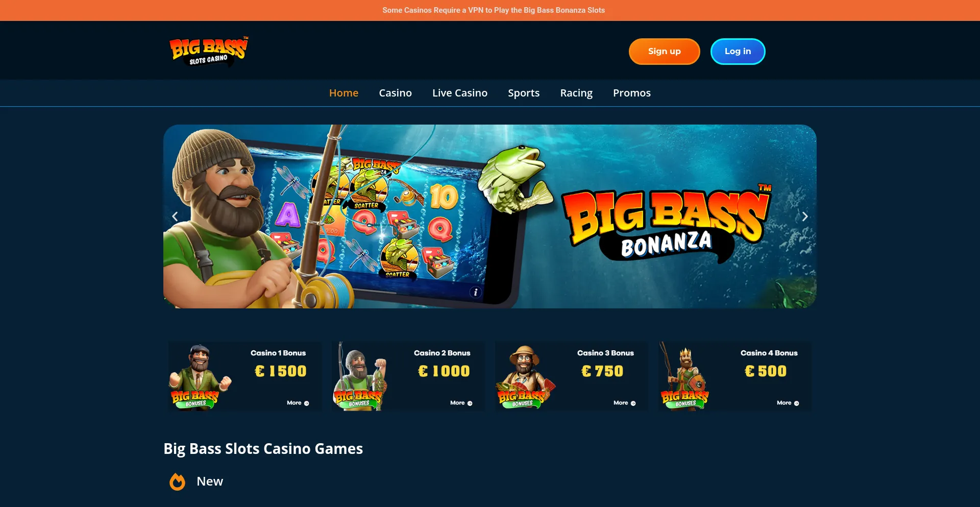Click More arrow on Casino 1 Bonus

pyautogui.click(x=306, y=403)
